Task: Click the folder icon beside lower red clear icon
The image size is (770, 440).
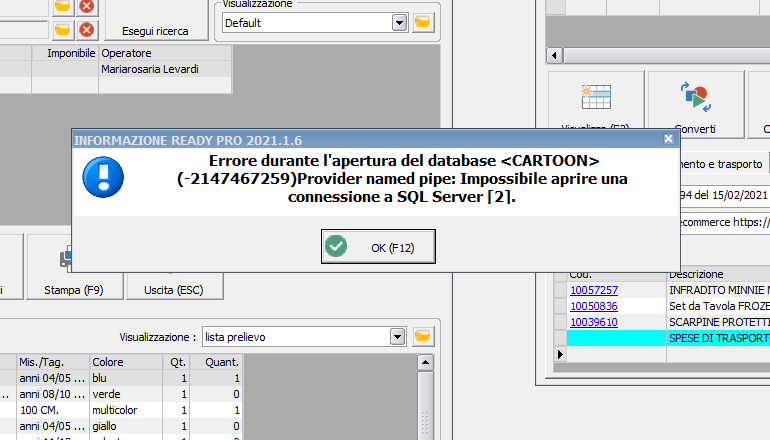Action: (62, 30)
